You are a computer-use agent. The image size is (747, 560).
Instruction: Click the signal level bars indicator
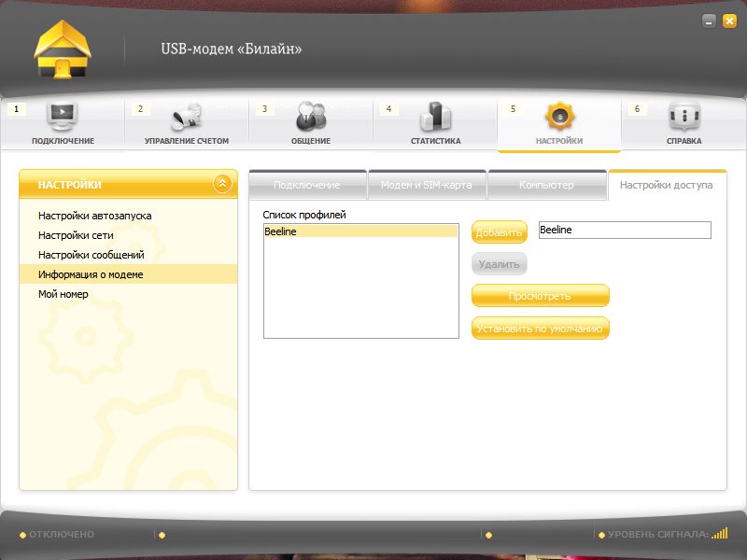coord(719,534)
